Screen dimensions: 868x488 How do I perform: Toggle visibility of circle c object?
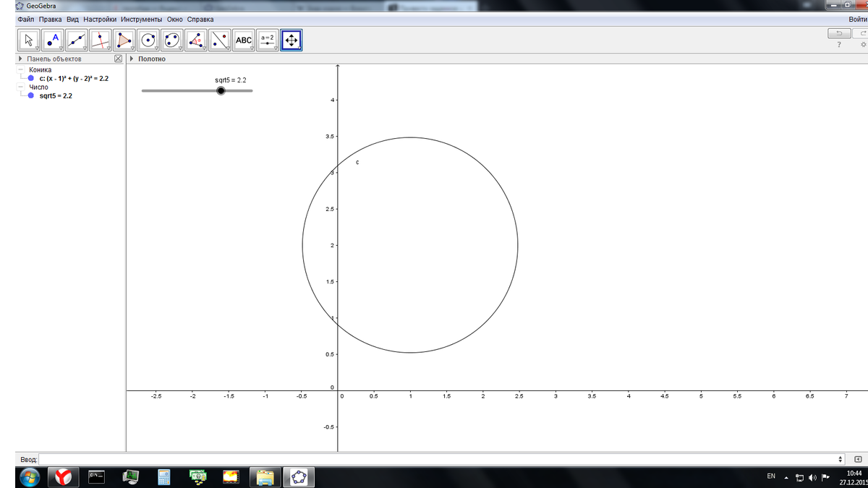click(x=31, y=78)
